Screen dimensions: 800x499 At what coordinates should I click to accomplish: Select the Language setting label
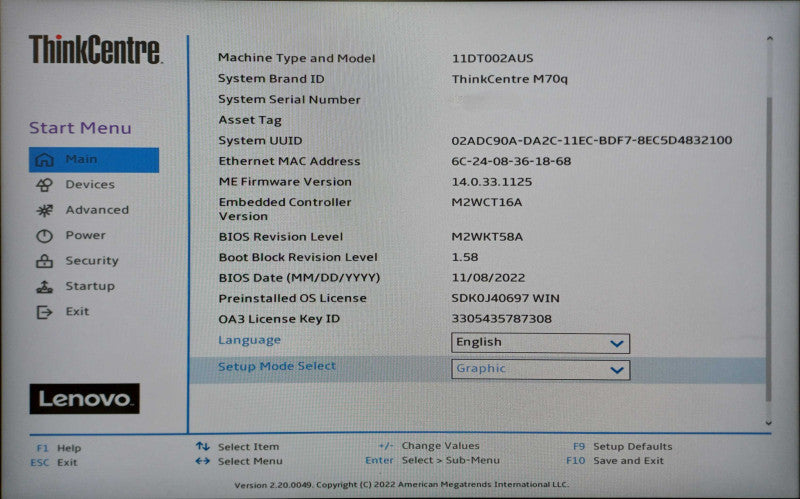click(249, 340)
